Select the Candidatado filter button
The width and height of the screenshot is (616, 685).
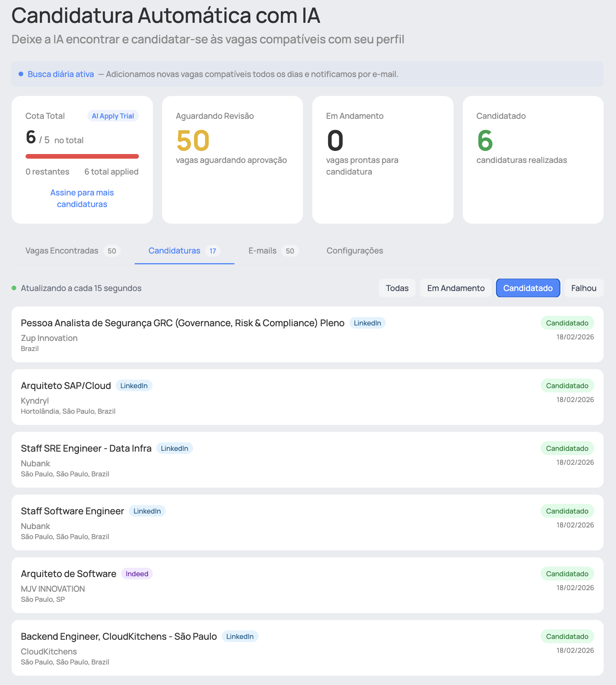click(528, 288)
